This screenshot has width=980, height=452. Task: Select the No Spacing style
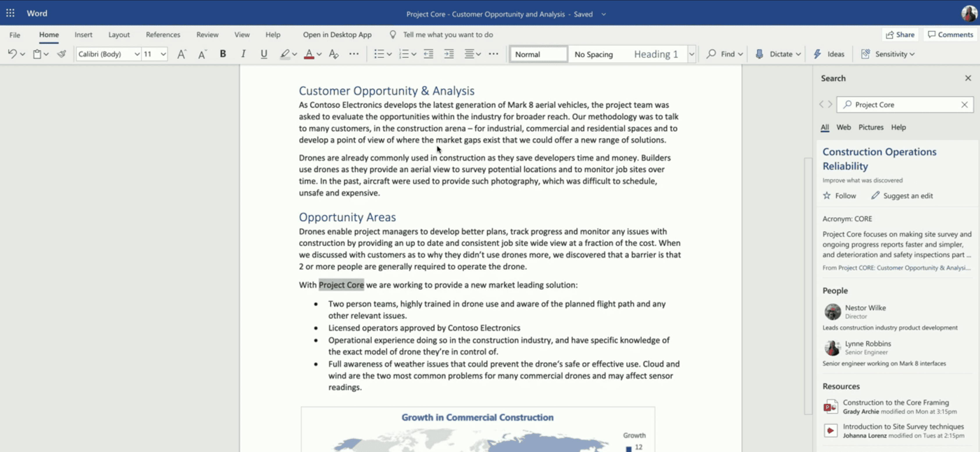[594, 54]
